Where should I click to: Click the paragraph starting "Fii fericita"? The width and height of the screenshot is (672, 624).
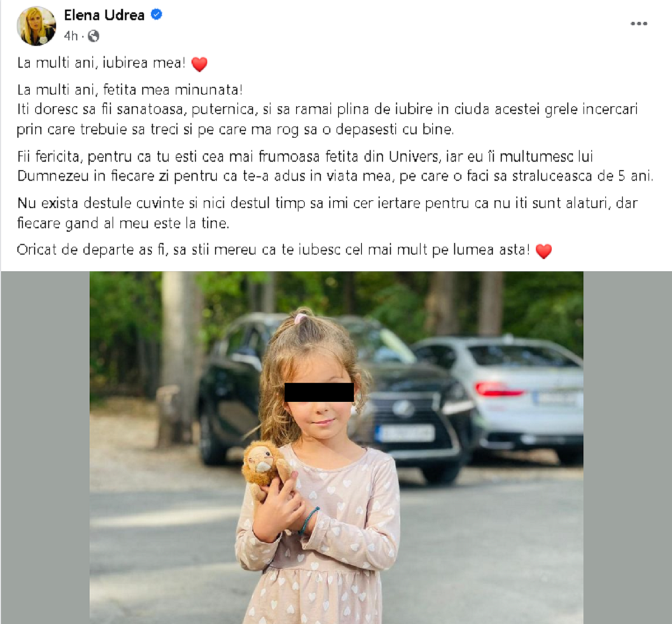click(335, 166)
